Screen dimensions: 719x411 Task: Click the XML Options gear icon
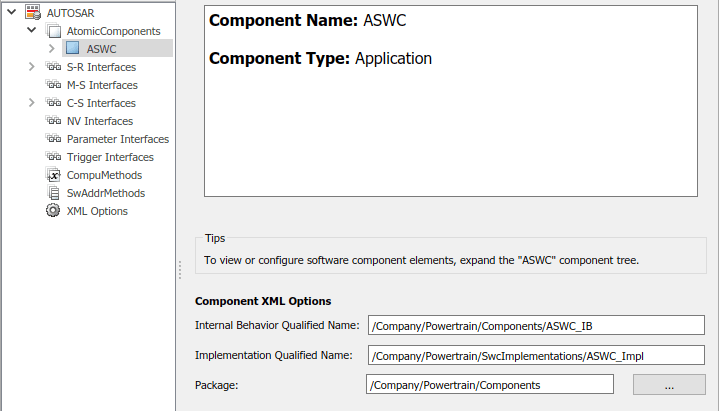pos(54,211)
